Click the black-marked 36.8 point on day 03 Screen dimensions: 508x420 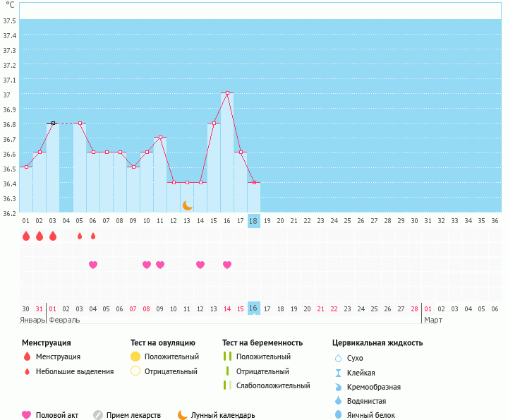click(53, 123)
